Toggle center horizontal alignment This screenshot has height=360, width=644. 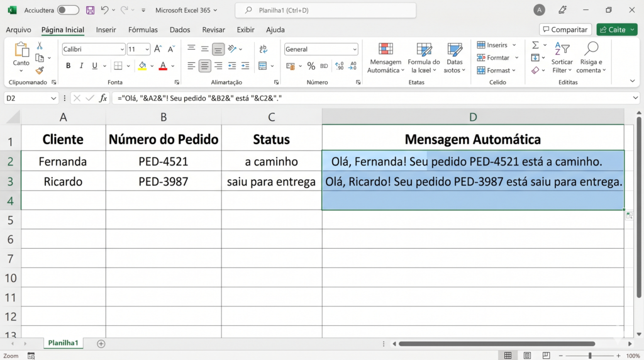coord(204,65)
